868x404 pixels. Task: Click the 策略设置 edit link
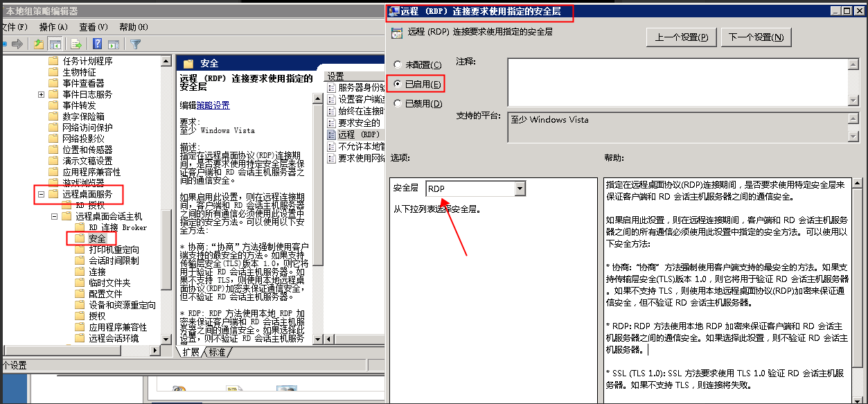tap(213, 105)
